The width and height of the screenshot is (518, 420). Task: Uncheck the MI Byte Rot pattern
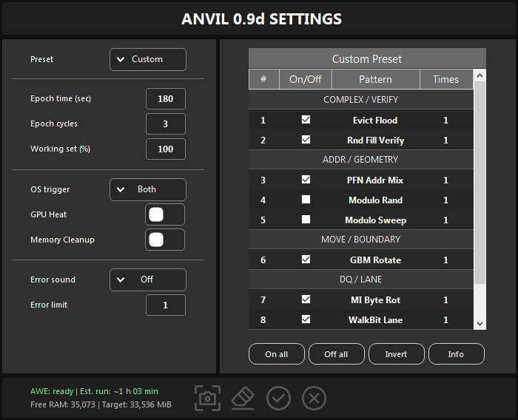tap(306, 299)
